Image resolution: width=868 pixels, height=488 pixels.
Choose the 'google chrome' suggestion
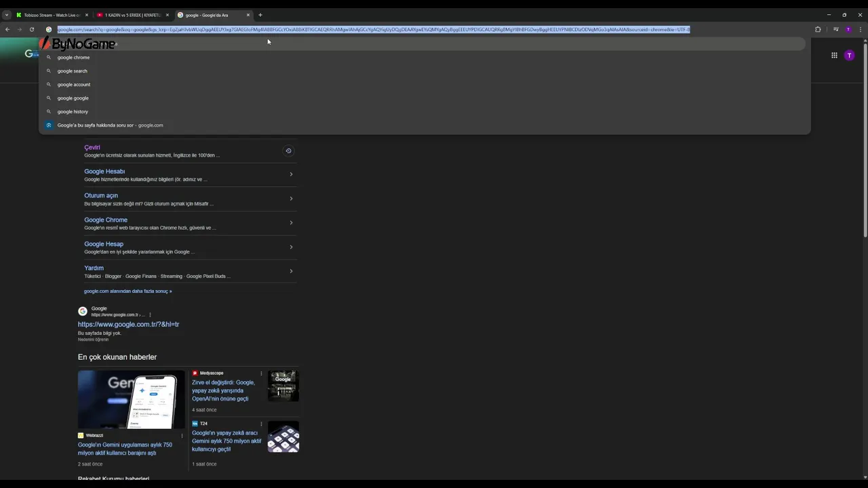[425, 58]
